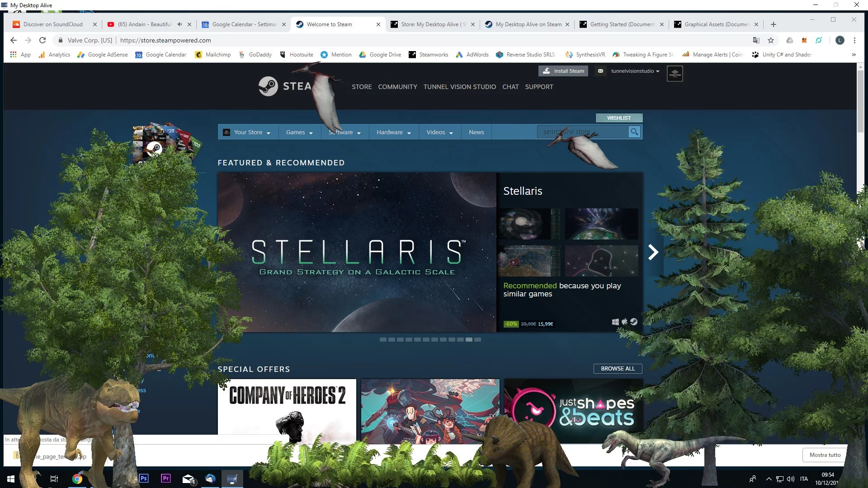Select the last featured carousel dot
This screenshot has height=488, width=868.
pyautogui.click(x=477, y=339)
